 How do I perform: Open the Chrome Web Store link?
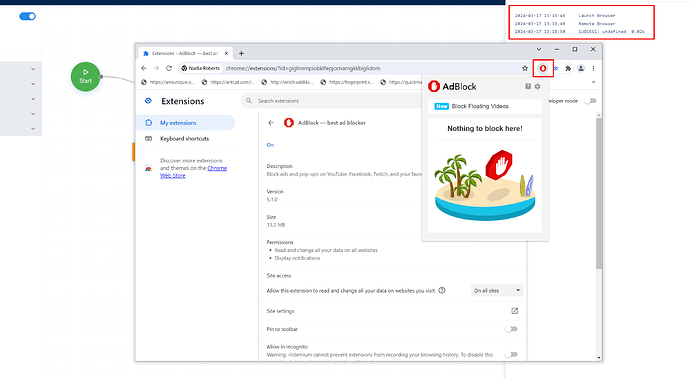(x=194, y=172)
